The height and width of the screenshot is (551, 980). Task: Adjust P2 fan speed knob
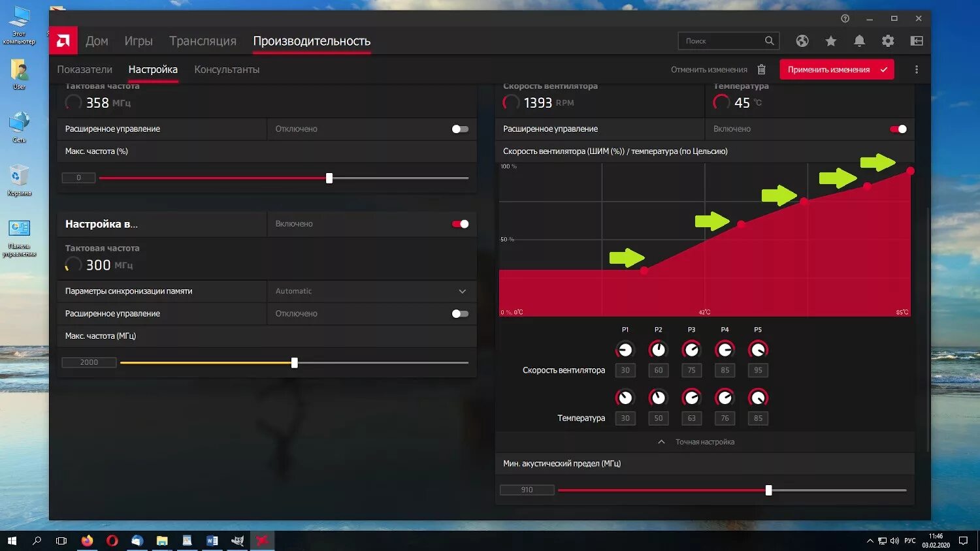click(658, 350)
